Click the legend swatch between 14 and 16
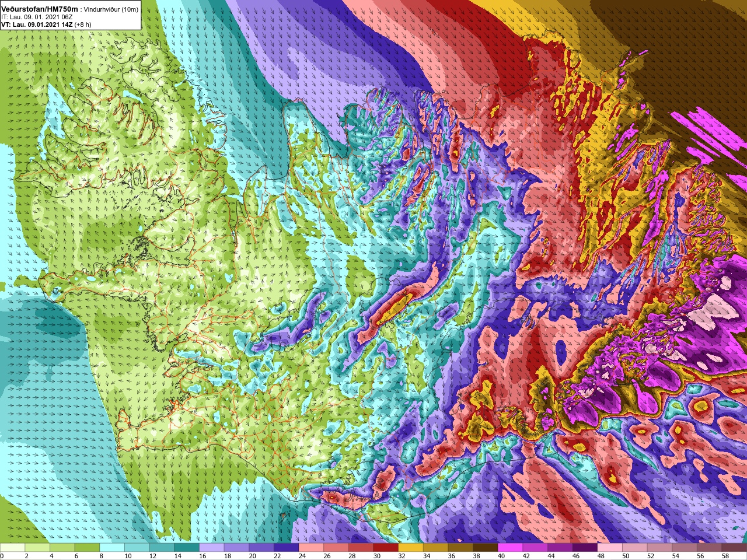Viewport: 747px width, 560px height. [x=187, y=548]
